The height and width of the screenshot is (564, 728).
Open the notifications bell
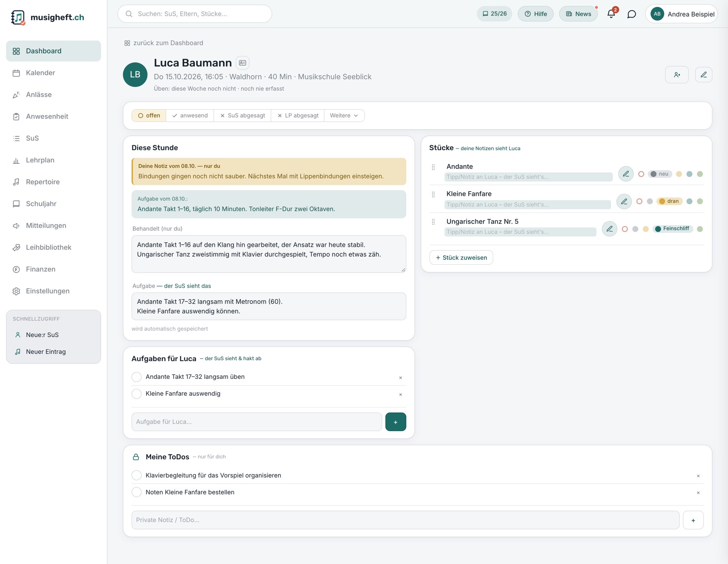click(611, 14)
